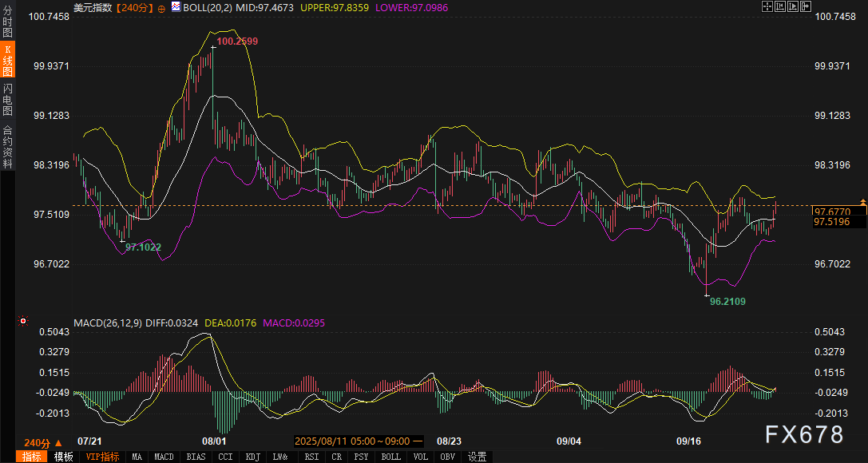Image resolution: width=868 pixels, height=463 pixels.
Task: Select the VIP指标 tab
Action: (102, 457)
